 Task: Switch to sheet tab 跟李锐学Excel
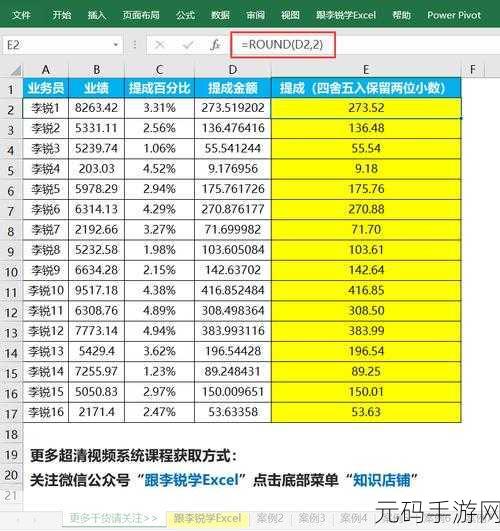point(208,518)
